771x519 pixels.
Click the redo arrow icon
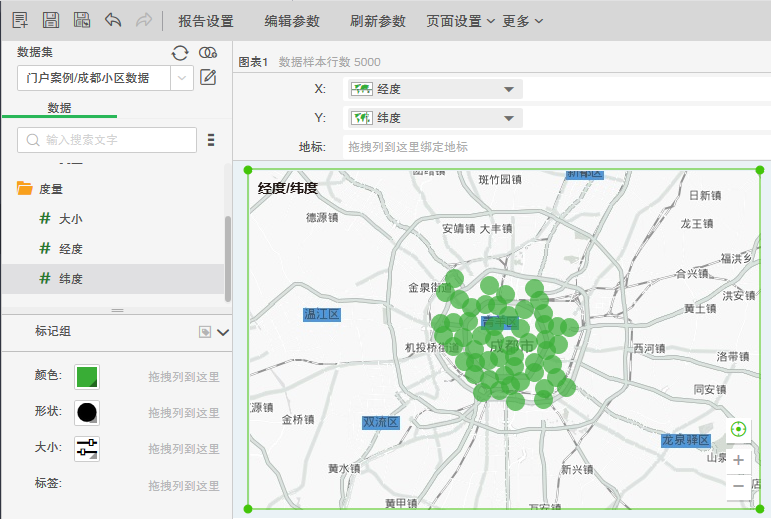point(144,20)
